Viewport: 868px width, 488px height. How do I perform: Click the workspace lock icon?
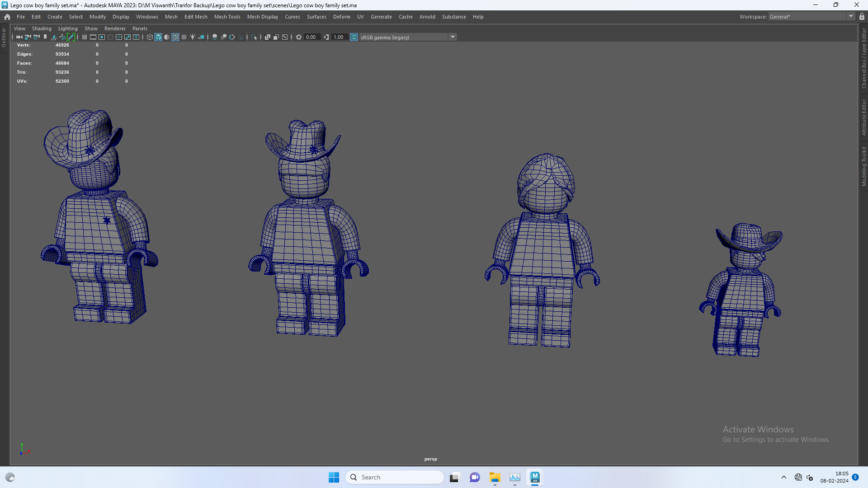[862, 17]
